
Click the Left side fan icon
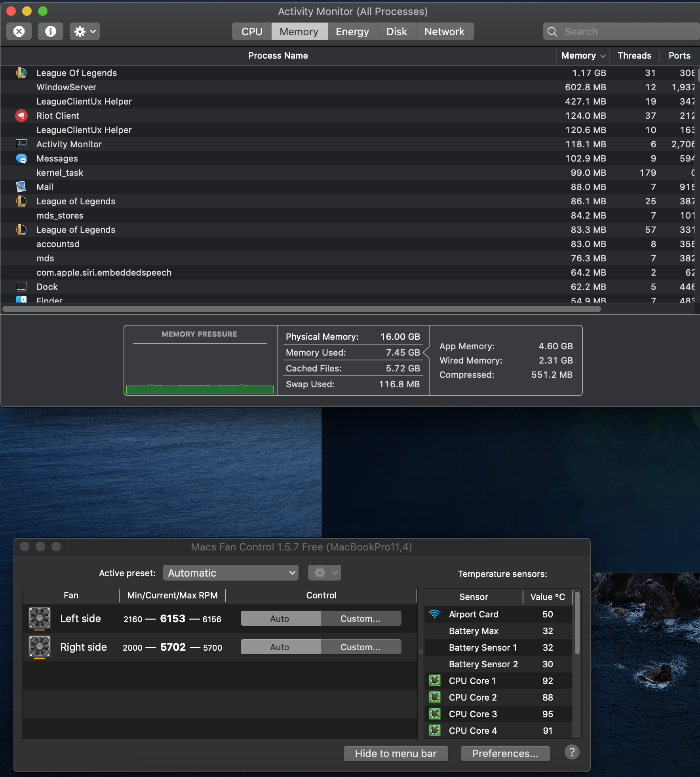[40, 618]
